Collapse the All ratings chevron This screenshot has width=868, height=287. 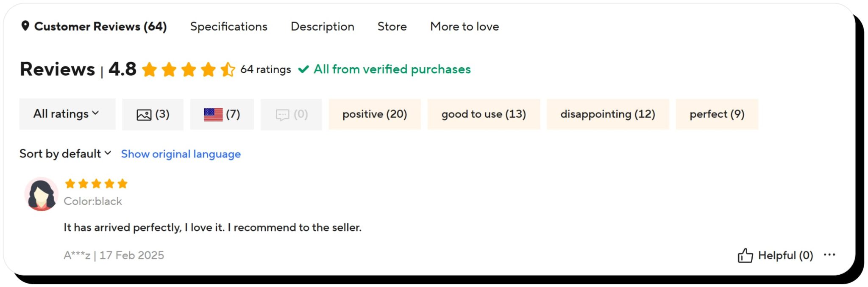tap(96, 113)
